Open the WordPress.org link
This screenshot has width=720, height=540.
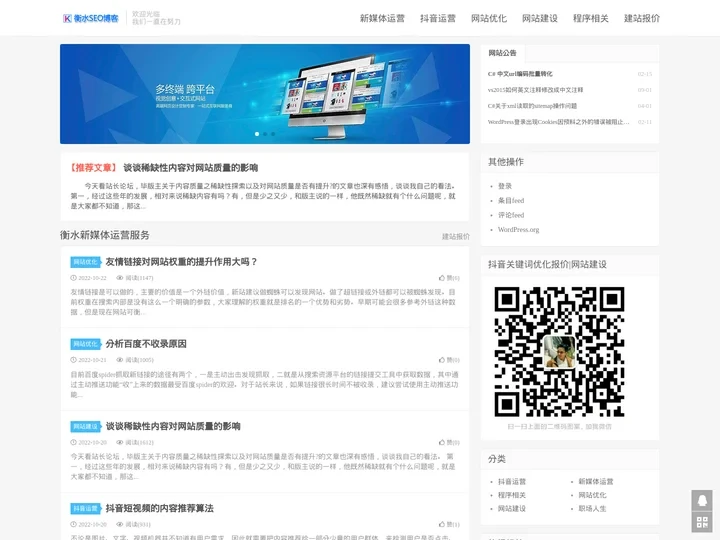[518, 230]
